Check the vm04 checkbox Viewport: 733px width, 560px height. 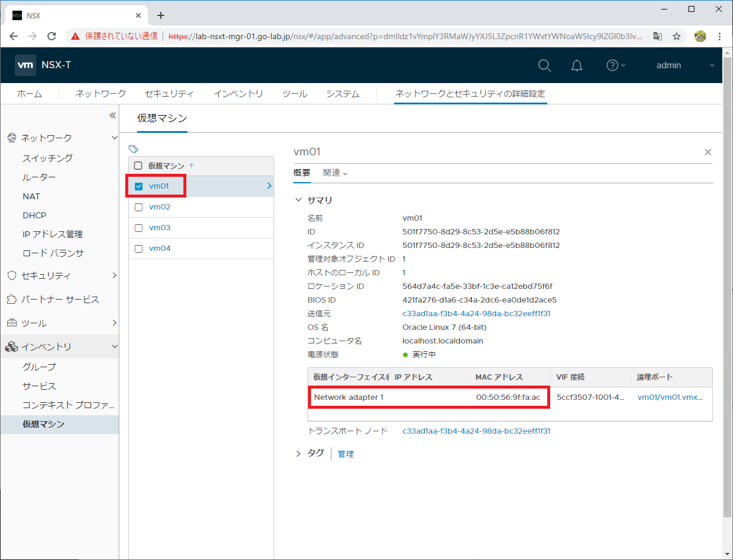pyautogui.click(x=138, y=249)
